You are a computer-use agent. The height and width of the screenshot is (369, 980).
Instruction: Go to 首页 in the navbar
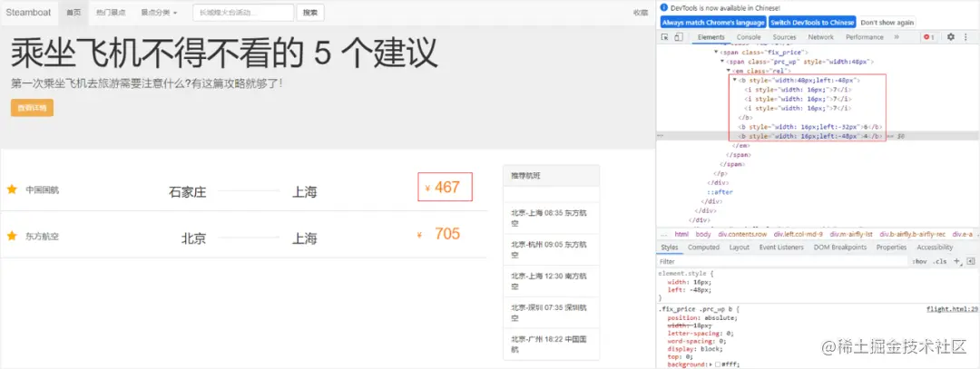73,13
